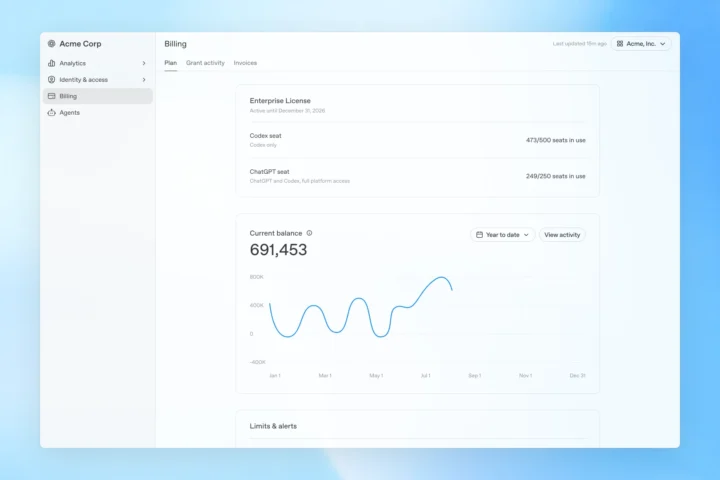This screenshot has width=720, height=480.
Task: Click the Analytics bar chart icon
Action: click(x=51, y=63)
